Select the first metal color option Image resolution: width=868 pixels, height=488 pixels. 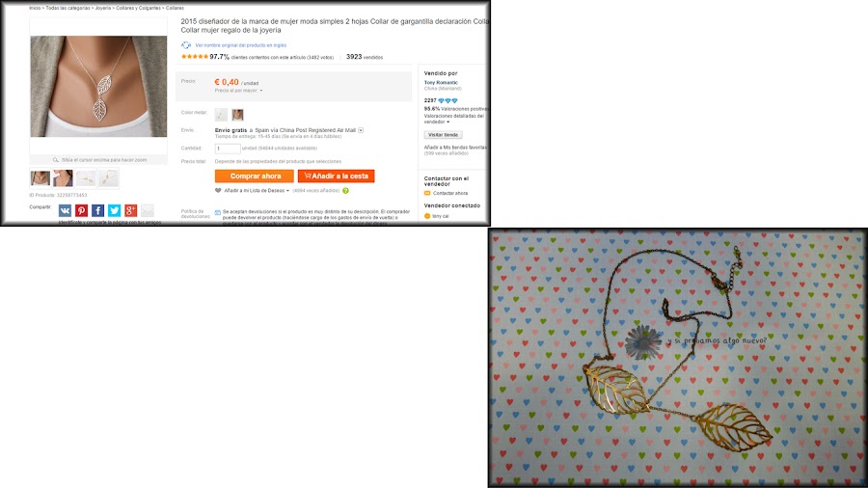pos(222,115)
